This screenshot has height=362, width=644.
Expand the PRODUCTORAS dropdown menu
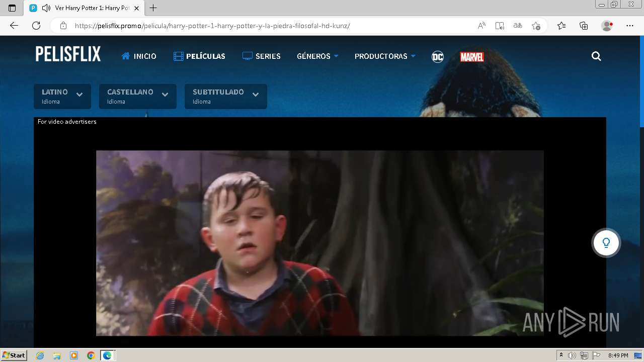pyautogui.click(x=385, y=56)
